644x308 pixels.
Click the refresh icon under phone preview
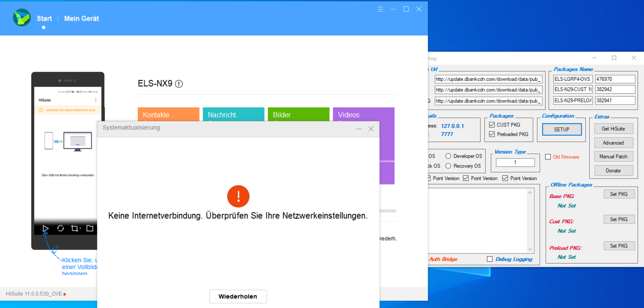pos(60,228)
